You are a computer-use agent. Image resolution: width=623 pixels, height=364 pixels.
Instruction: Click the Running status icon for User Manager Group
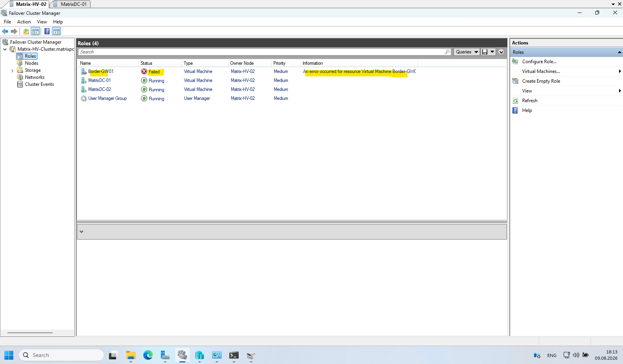coord(144,98)
